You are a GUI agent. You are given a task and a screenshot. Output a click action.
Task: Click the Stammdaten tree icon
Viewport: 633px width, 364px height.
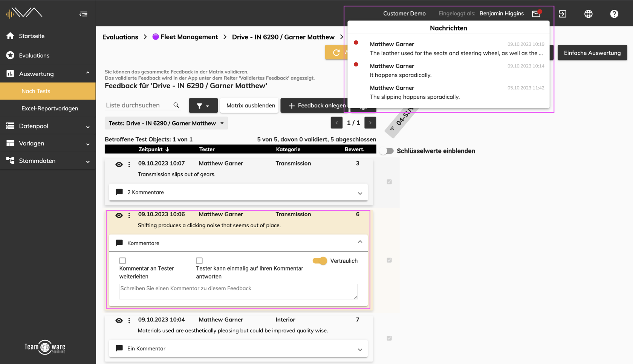pos(10,161)
